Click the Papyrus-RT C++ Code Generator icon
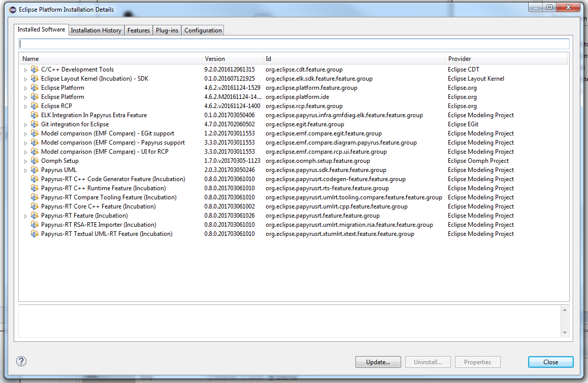 pos(35,179)
